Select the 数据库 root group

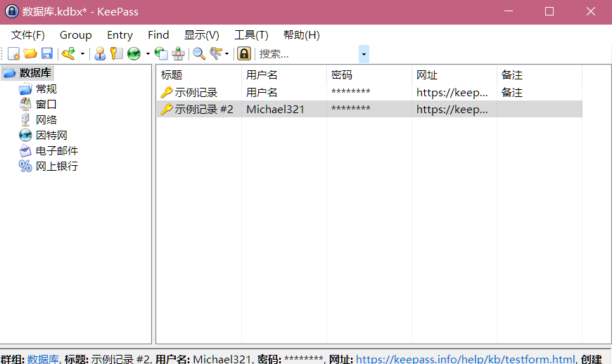tap(35, 73)
